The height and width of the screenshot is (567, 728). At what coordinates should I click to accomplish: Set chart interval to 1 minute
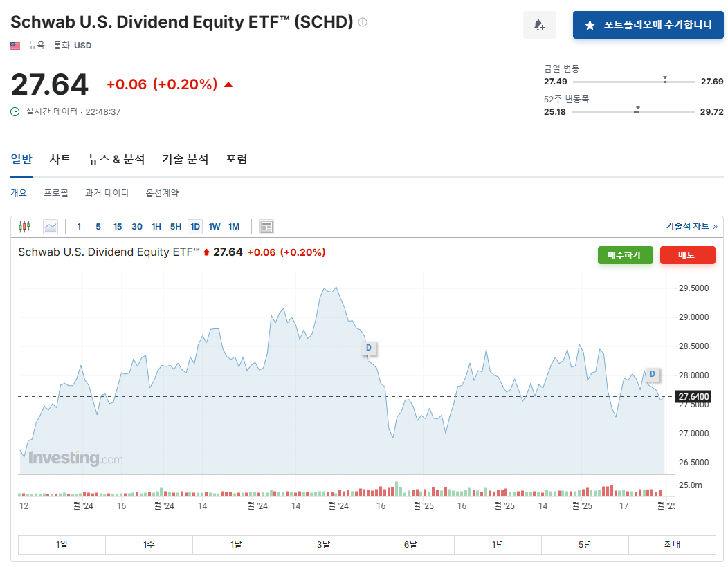coord(79,226)
